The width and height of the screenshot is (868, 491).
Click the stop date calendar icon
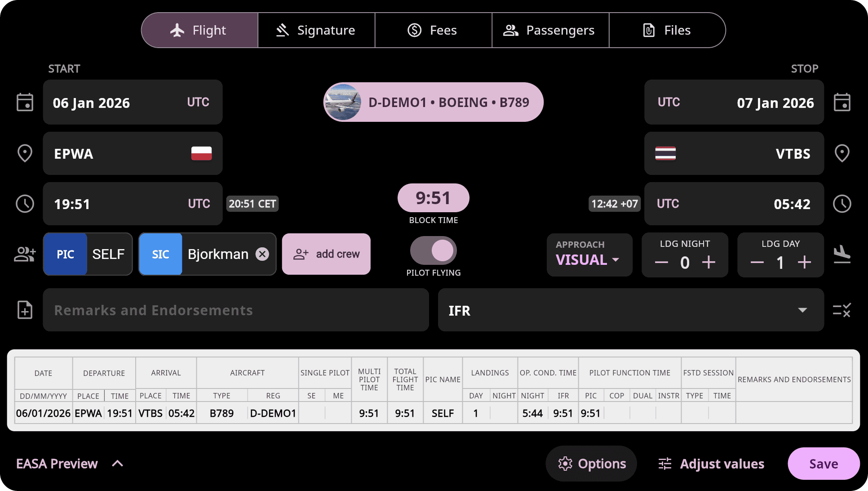(842, 103)
